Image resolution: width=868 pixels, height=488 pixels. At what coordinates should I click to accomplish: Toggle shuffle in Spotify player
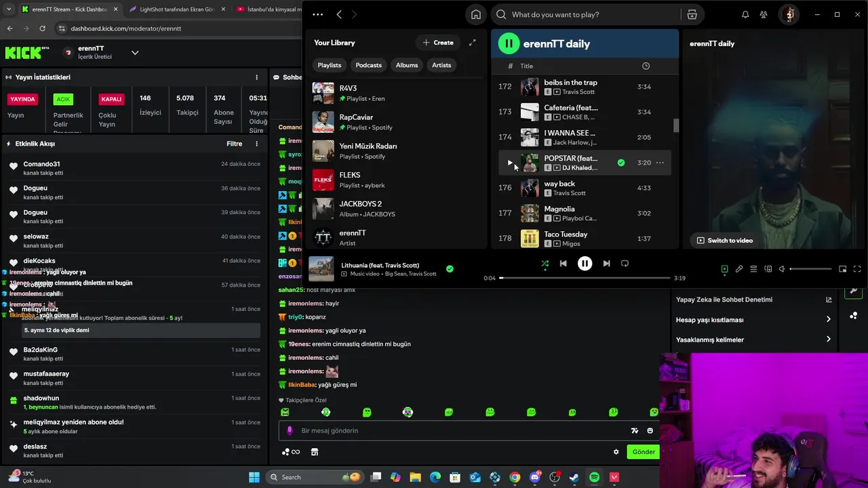tap(545, 264)
